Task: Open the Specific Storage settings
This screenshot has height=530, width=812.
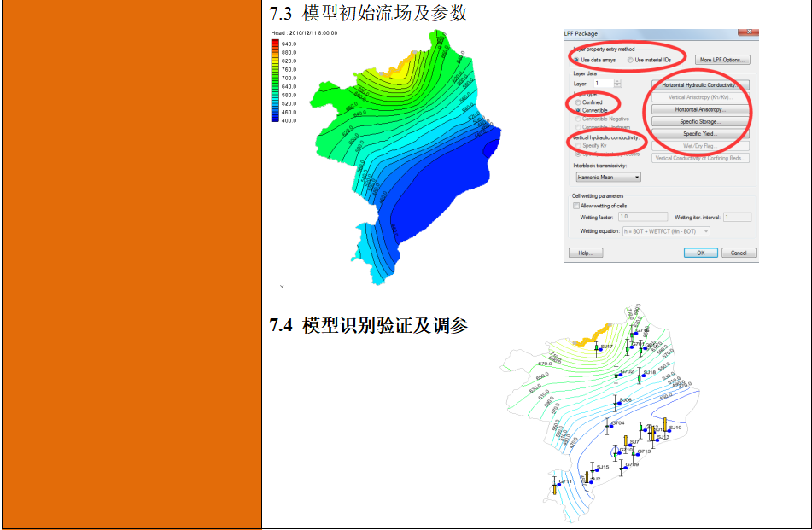Action: 702,120
